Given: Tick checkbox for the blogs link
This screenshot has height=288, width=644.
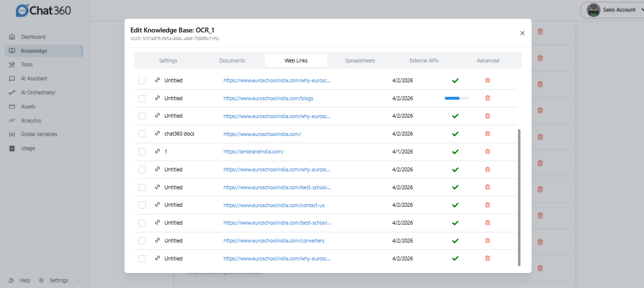Looking at the screenshot, I should pos(142,98).
